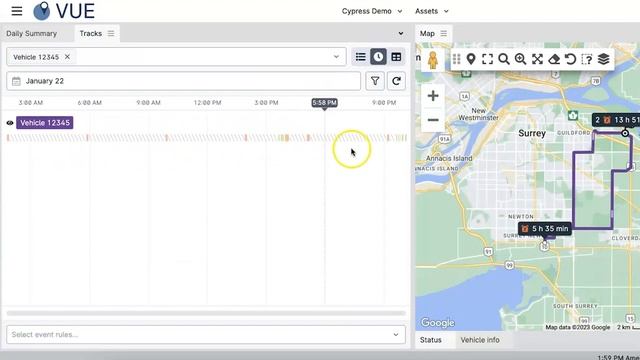Click the 9:00 AM time label
The image size is (640, 360).
(148, 103)
